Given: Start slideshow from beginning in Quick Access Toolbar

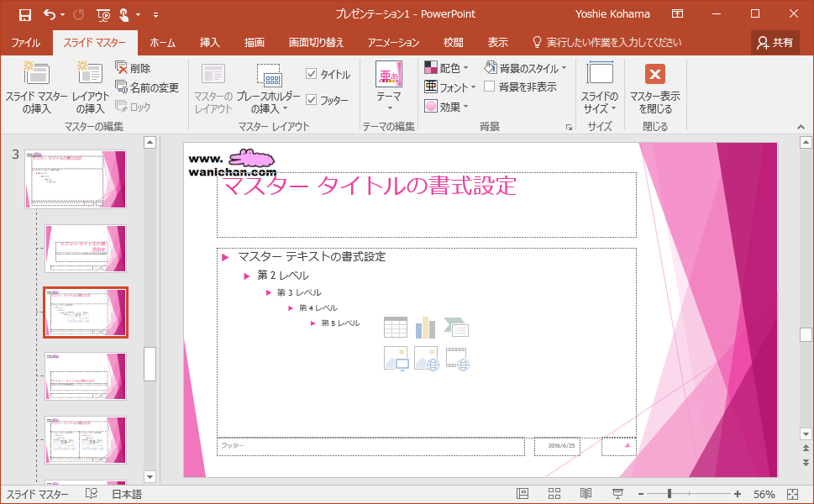Looking at the screenshot, I should point(103,15).
